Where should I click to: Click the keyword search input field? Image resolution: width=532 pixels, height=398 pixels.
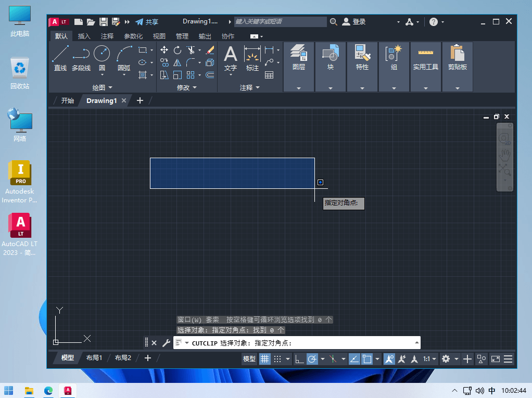(280, 22)
